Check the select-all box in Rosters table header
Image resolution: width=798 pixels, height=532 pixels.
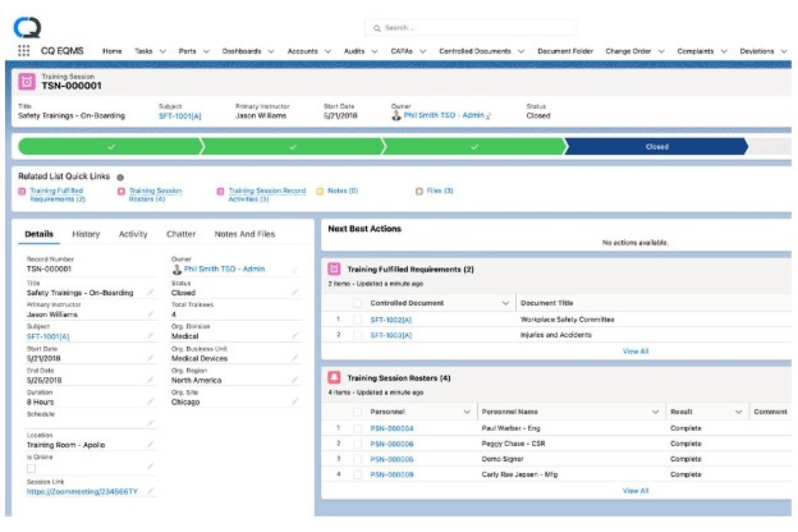point(357,412)
